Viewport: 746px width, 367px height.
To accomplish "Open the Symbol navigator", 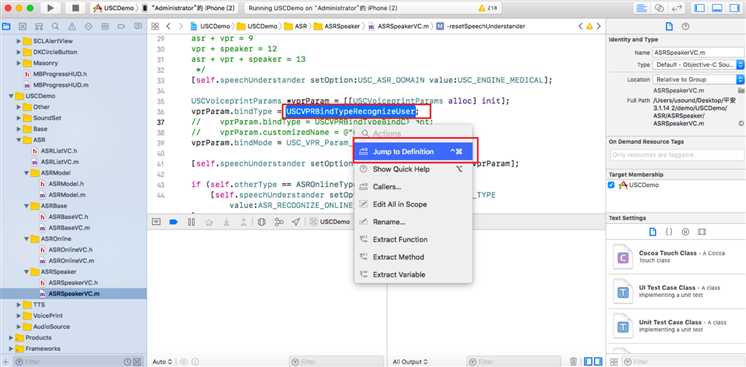I will [x=39, y=26].
